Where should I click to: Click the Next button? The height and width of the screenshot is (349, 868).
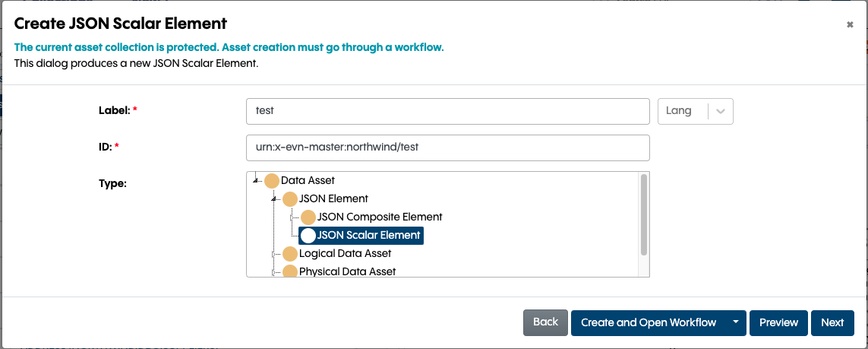pos(832,322)
